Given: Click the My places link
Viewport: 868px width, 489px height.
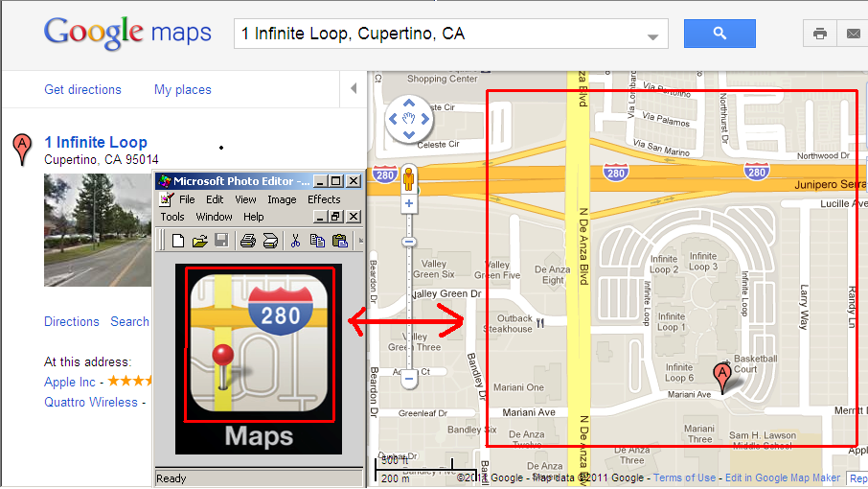Looking at the screenshot, I should [183, 90].
